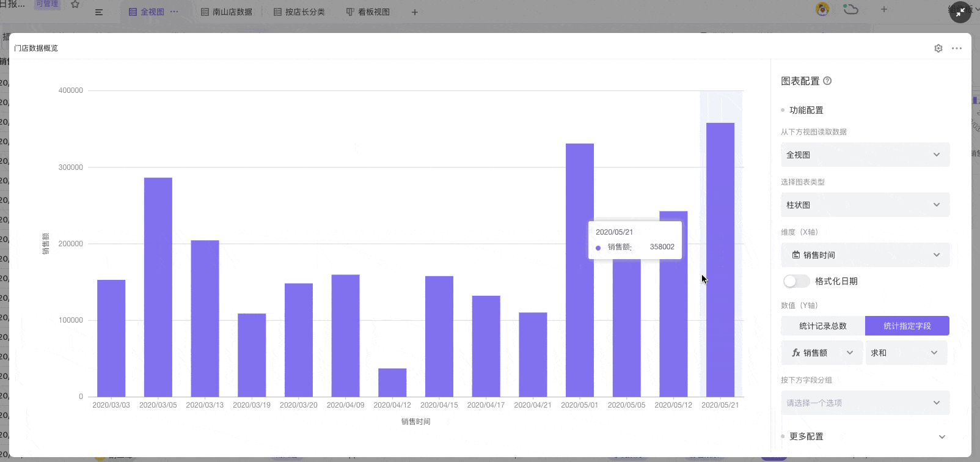
Task: Click the chart settings gear icon
Action: (938, 48)
